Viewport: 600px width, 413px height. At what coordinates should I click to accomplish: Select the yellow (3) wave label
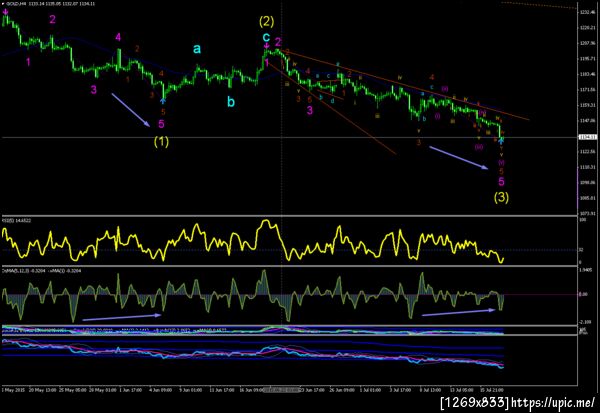coord(501,197)
